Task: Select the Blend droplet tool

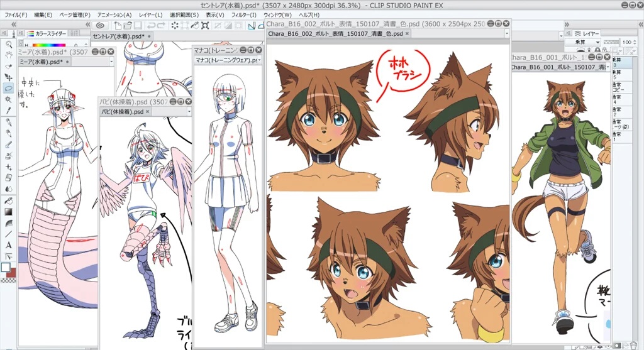Action: pyautogui.click(x=8, y=189)
